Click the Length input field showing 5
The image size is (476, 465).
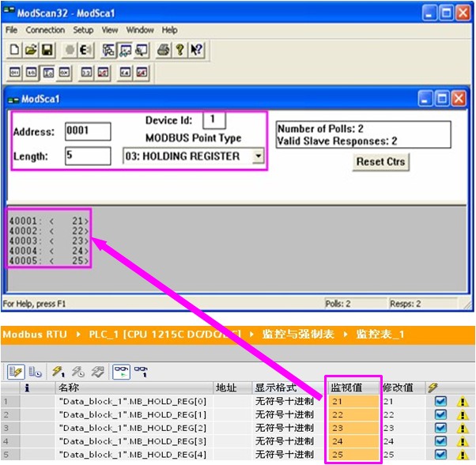[x=88, y=156]
